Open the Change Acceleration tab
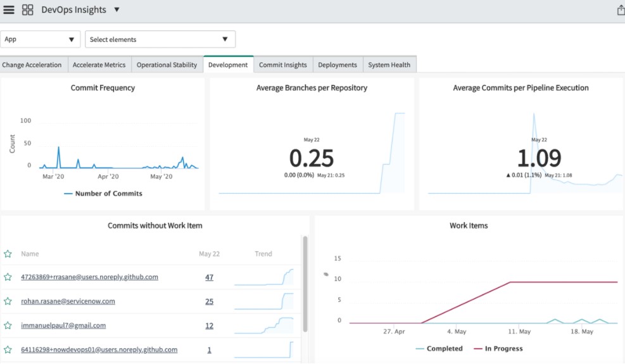 click(x=32, y=65)
